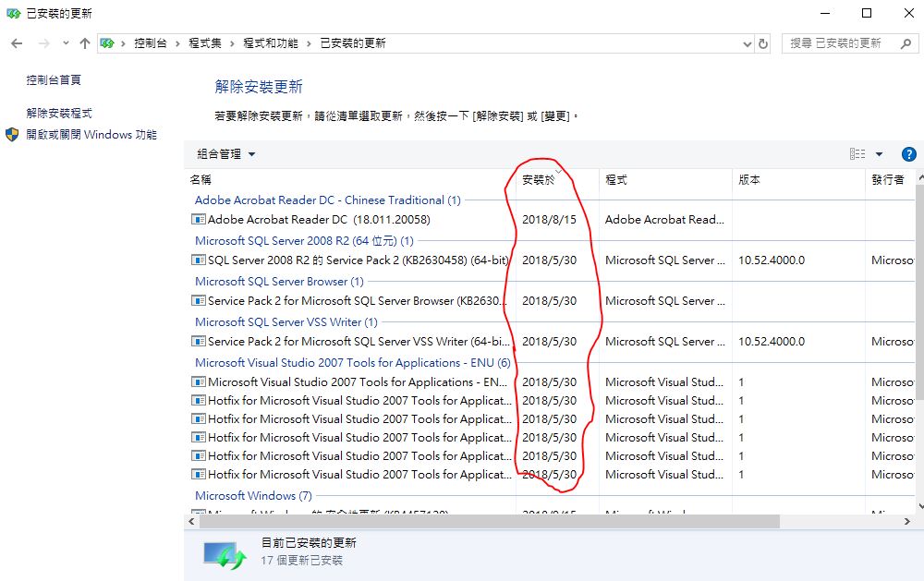Select Adobe Acrobat Reader DC (18.011.20058) update
The image size is (924, 581).
tap(319, 220)
